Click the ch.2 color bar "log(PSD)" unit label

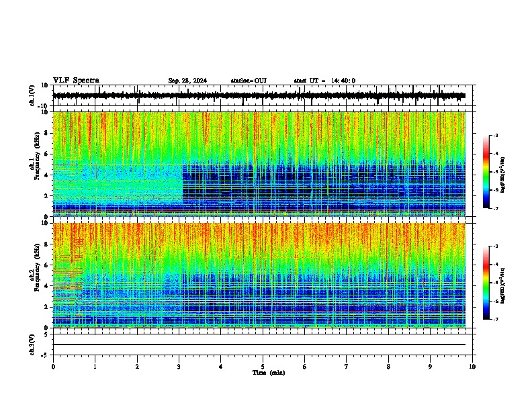click(x=503, y=285)
